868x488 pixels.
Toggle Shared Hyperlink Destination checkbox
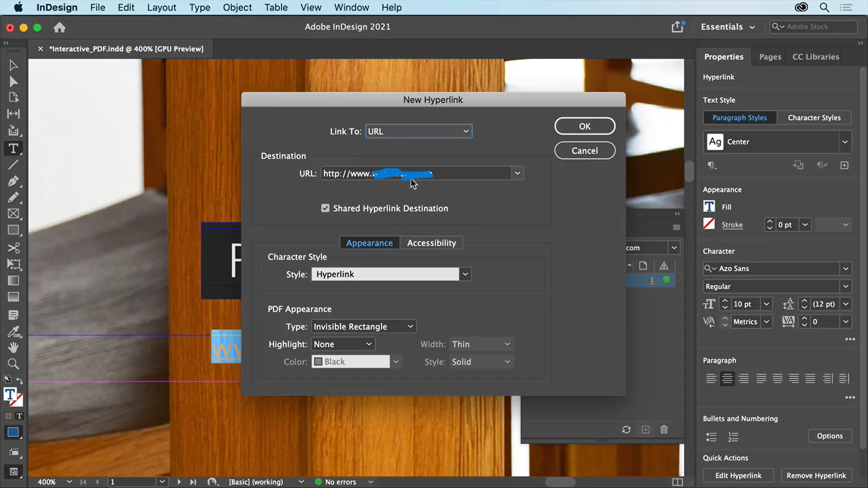pyautogui.click(x=325, y=208)
